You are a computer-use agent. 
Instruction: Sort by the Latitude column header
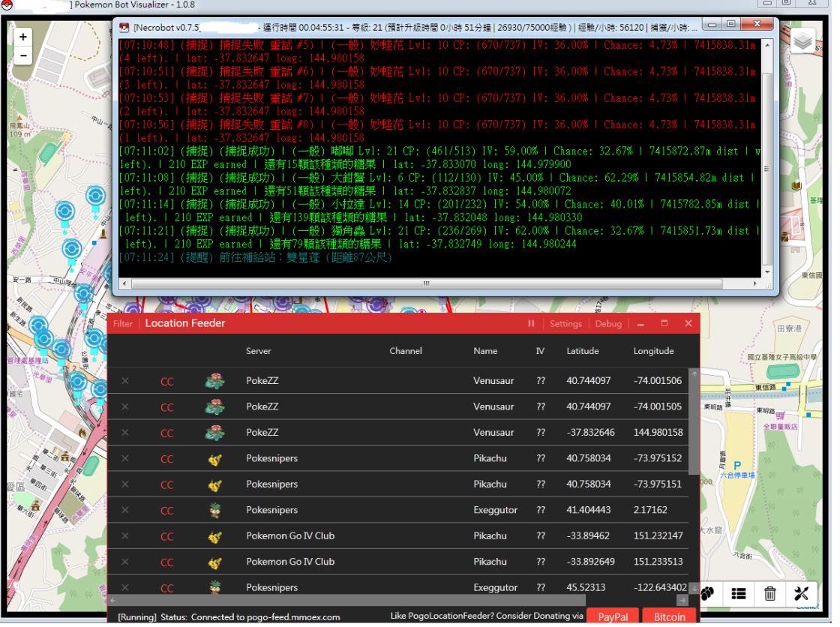[x=583, y=351]
